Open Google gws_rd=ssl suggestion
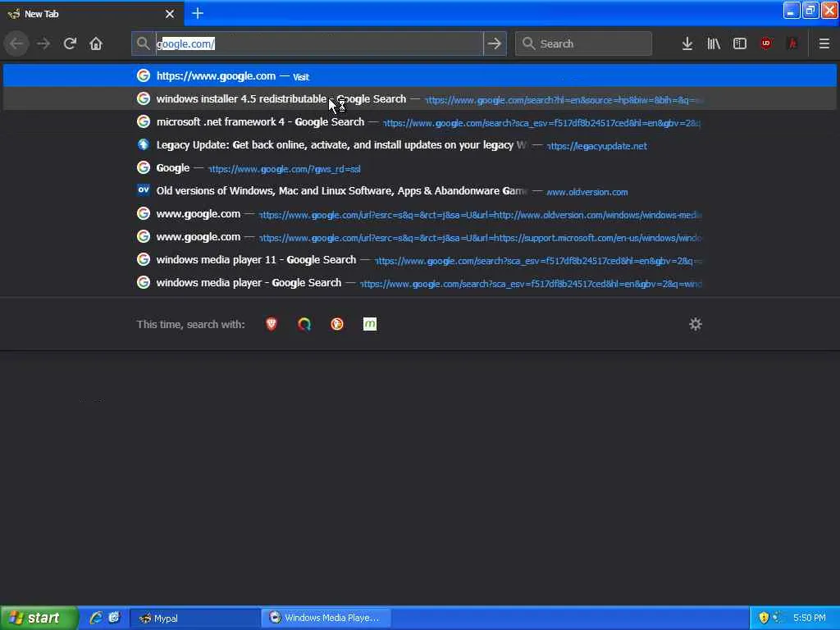840x630 pixels. tap(420, 168)
